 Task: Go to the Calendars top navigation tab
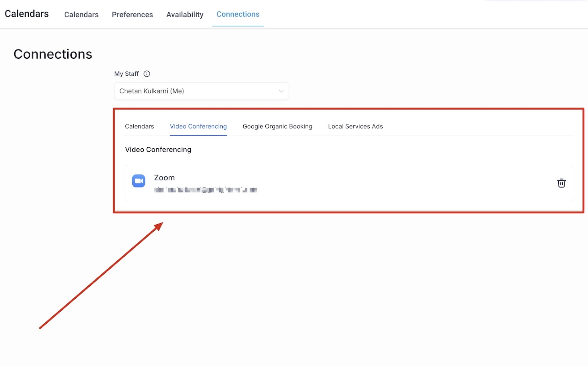(81, 15)
